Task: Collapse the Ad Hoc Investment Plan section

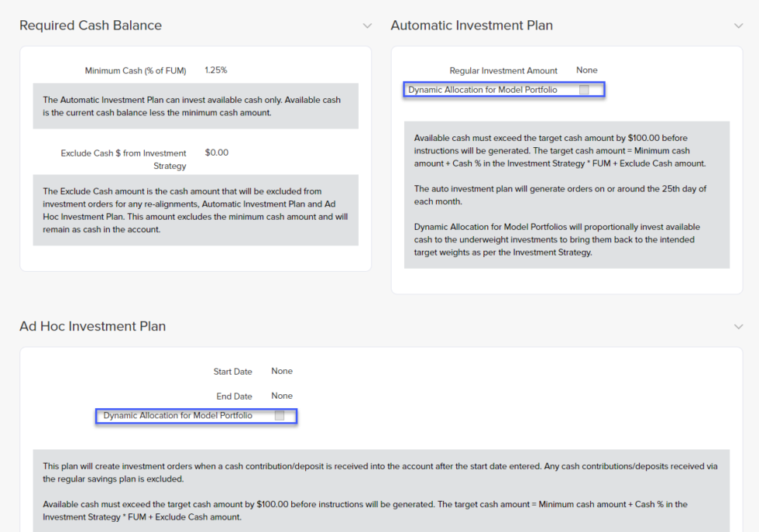Action: coord(737,327)
